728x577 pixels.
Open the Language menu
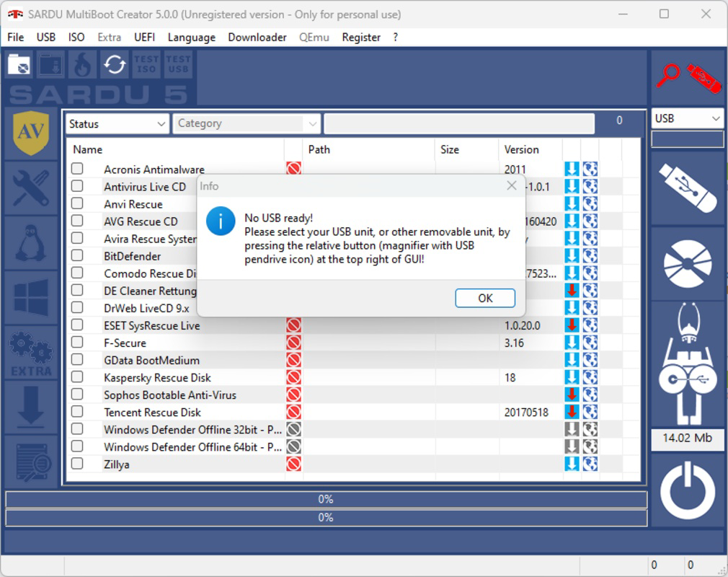pos(191,38)
